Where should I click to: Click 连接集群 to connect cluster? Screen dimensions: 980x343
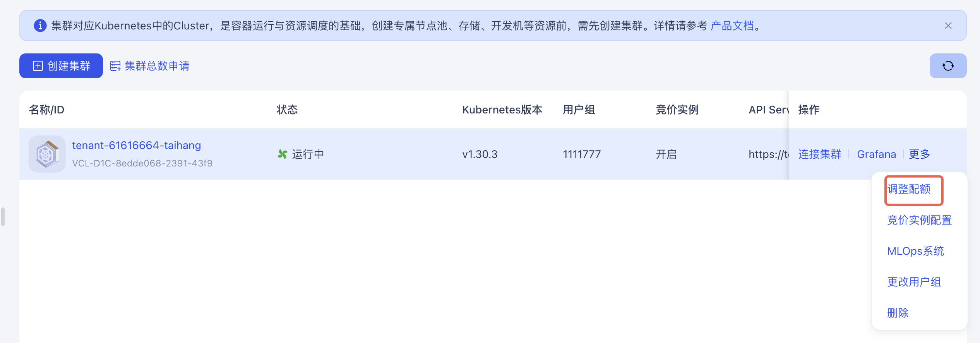(819, 154)
